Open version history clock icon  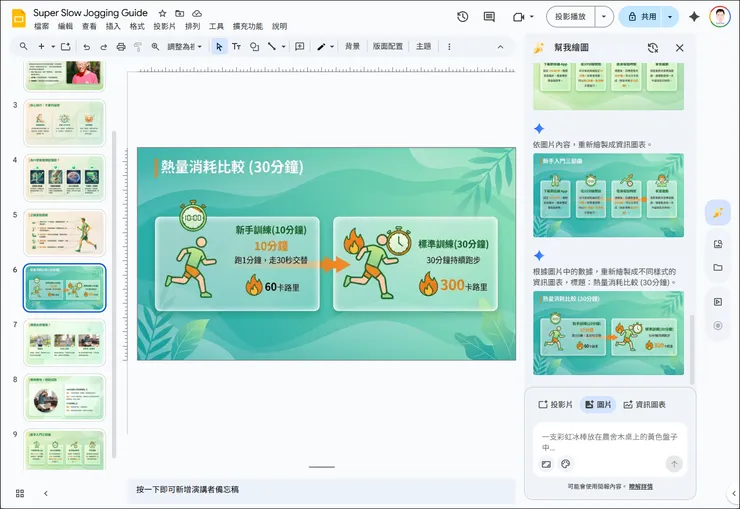pos(462,17)
